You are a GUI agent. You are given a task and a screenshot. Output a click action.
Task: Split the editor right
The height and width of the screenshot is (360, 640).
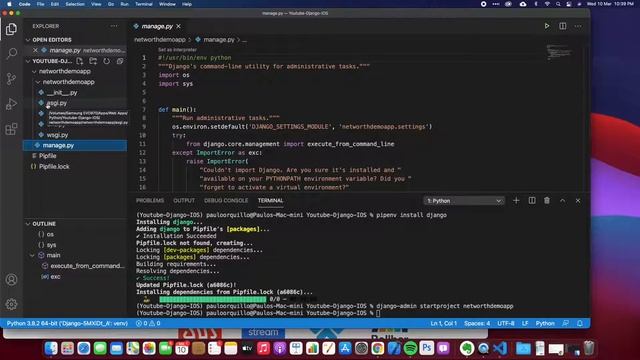tap(562, 26)
